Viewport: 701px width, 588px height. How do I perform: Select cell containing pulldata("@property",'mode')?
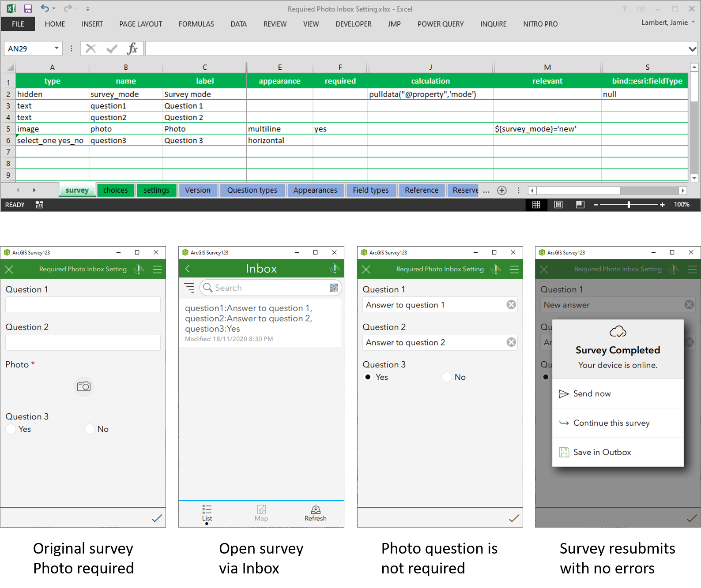click(x=430, y=94)
